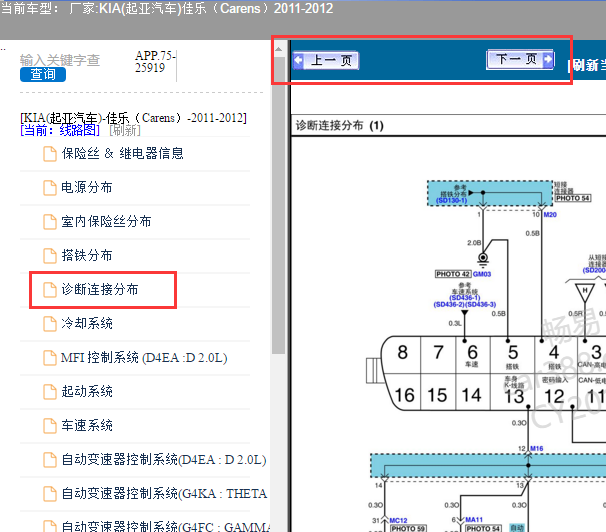
Task: Click document icon beside 自动变速器控制系统(D4EA
Action: 49,460
